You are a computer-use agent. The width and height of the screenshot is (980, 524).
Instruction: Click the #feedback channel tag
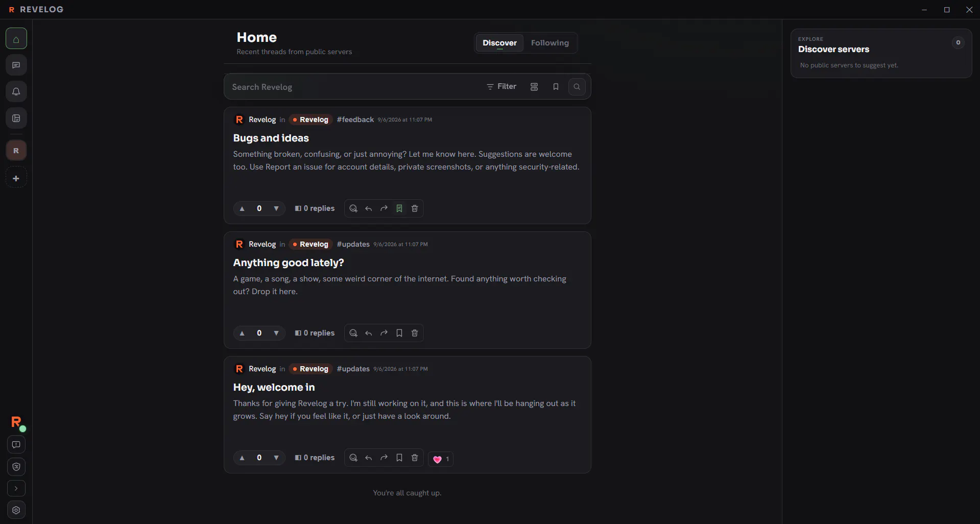pyautogui.click(x=355, y=120)
